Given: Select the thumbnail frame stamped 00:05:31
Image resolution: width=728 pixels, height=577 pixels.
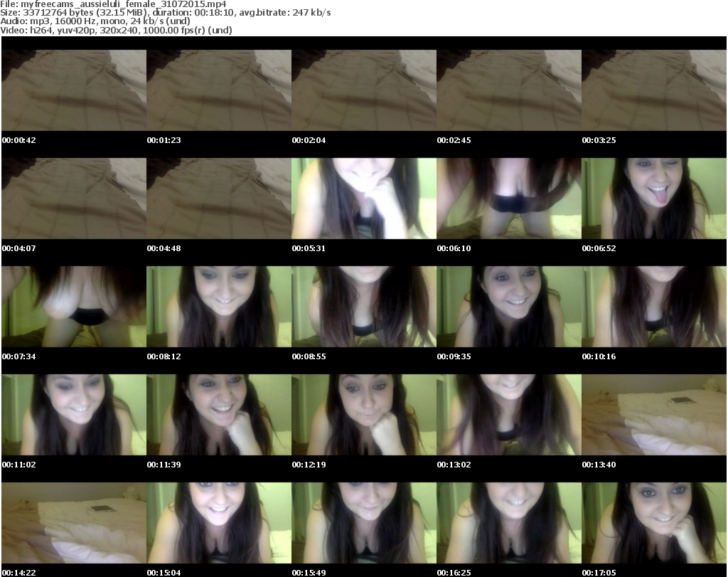Looking at the screenshot, I should tap(364, 198).
